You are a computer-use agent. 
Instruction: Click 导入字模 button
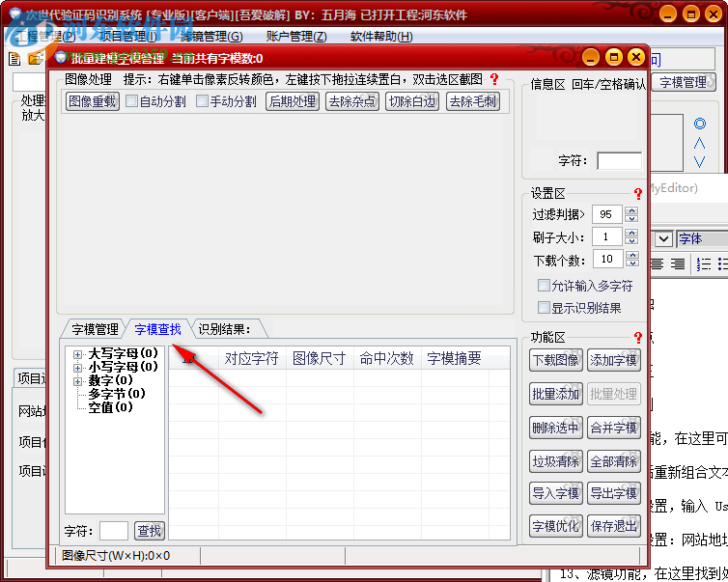556,493
